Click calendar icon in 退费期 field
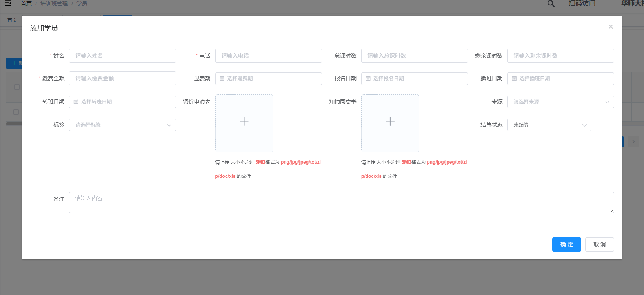This screenshot has height=295, width=644. 222,79
